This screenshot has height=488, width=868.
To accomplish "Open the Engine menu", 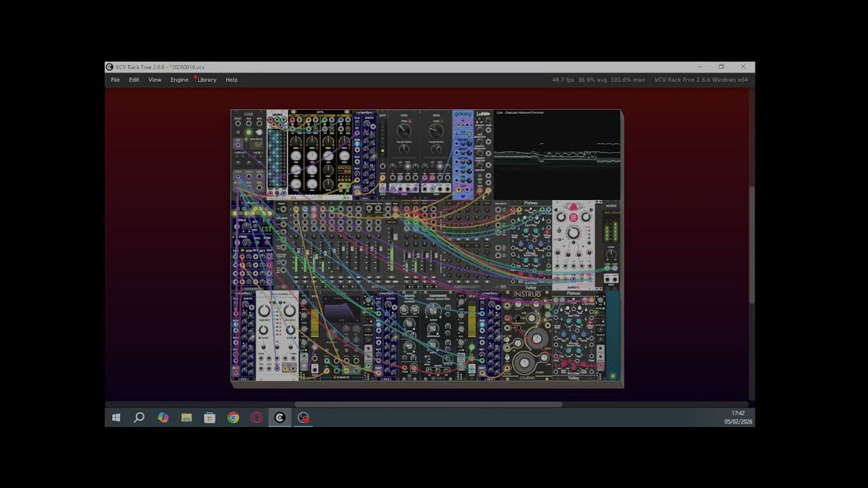I will point(179,80).
